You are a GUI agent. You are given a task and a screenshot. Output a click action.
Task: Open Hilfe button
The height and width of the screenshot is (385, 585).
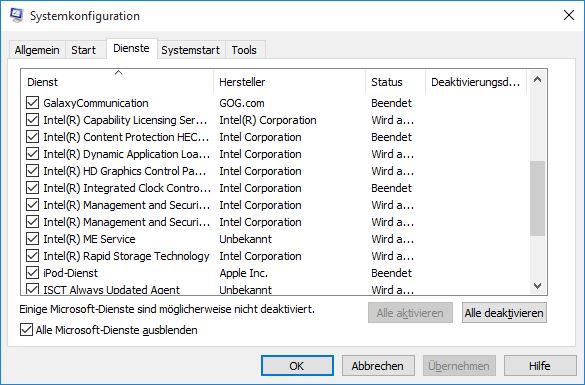pyautogui.click(x=540, y=366)
